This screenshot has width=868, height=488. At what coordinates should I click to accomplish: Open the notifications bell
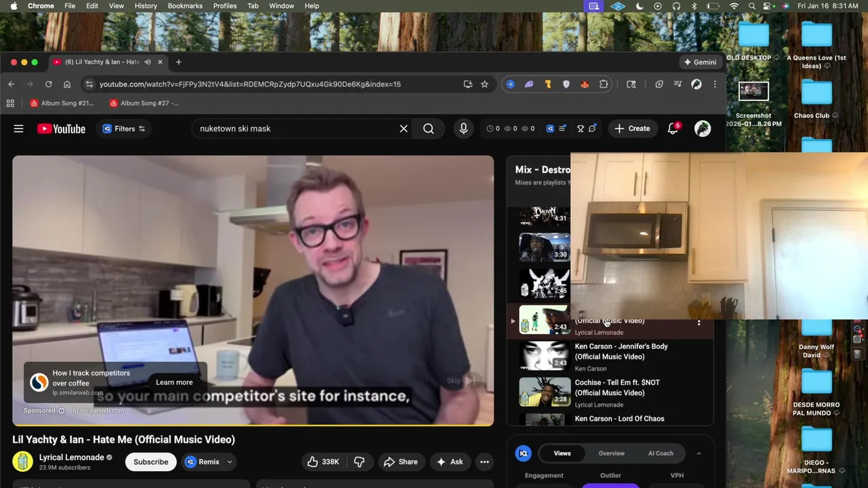673,129
